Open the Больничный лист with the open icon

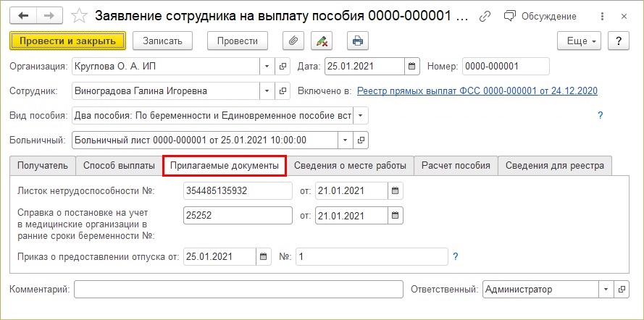[x=361, y=140]
